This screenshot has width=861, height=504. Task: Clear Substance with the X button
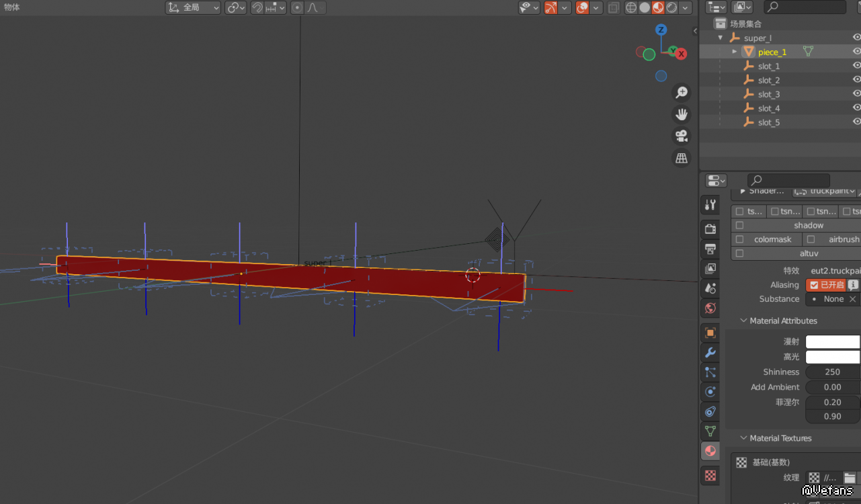pyautogui.click(x=852, y=299)
